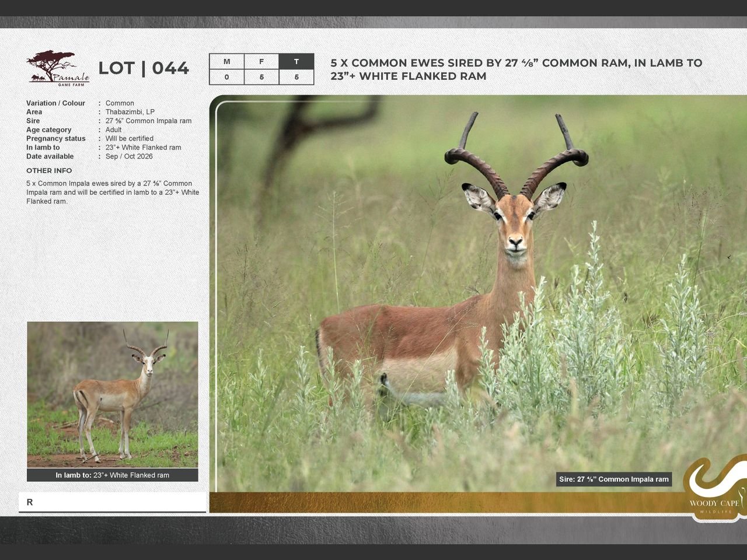Click the total count cell under T
The image size is (747, 560).
(296, 77)
